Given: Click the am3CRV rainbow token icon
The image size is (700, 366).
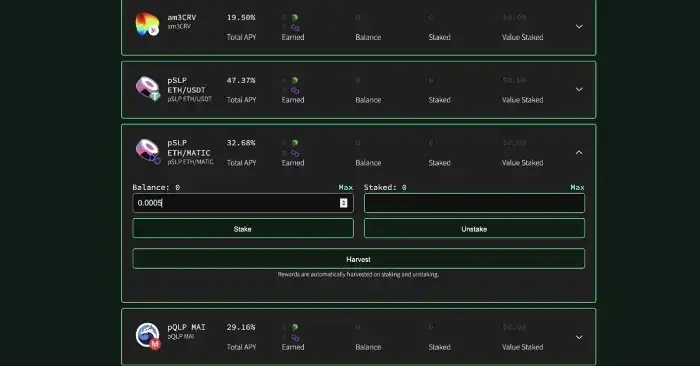Looking at the screenshot, I should coord(147,24).
